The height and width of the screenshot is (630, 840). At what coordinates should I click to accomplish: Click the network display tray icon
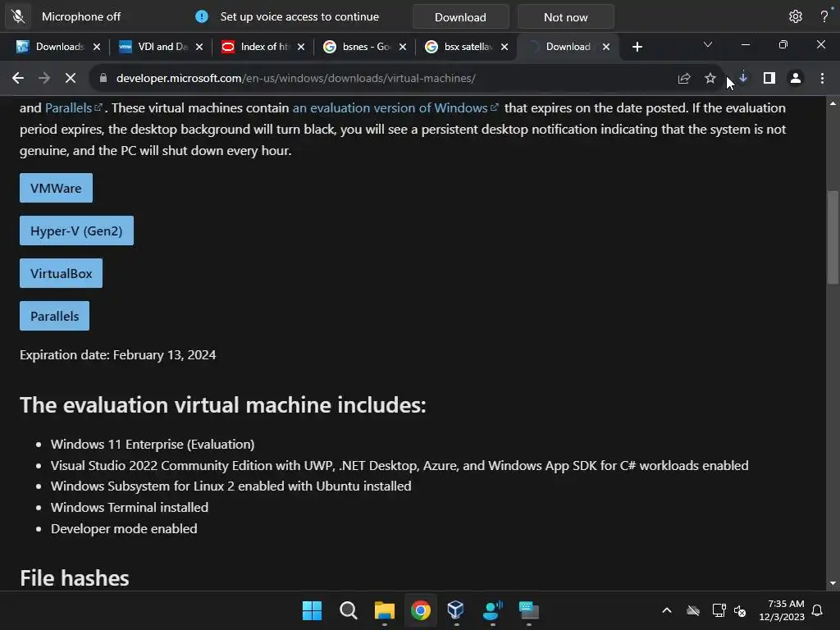[719, 610]
